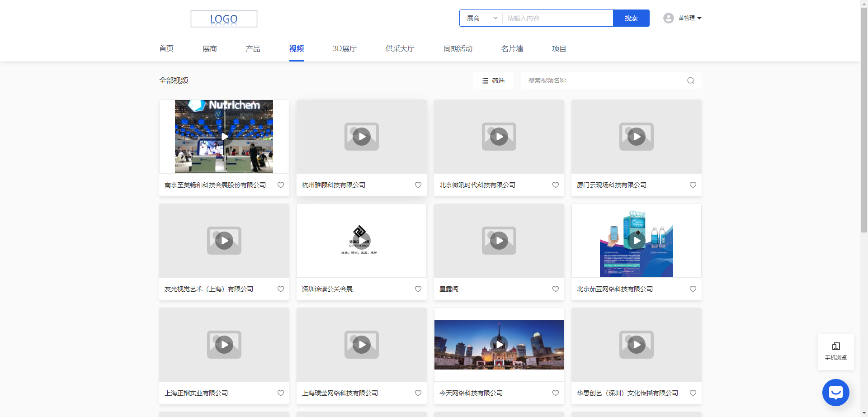Play 华思创艺 video
This screenshot has width=868, height=417.
point(637,345)
